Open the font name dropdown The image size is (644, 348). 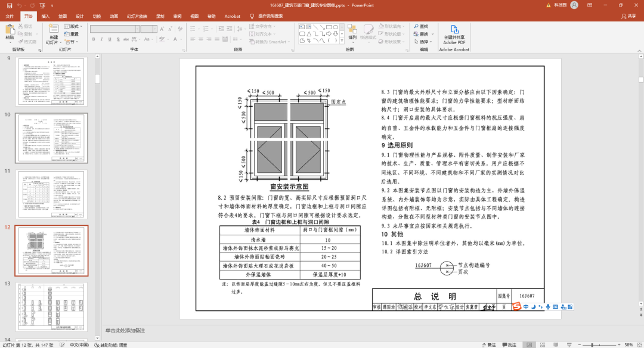[x=138, y=29]
